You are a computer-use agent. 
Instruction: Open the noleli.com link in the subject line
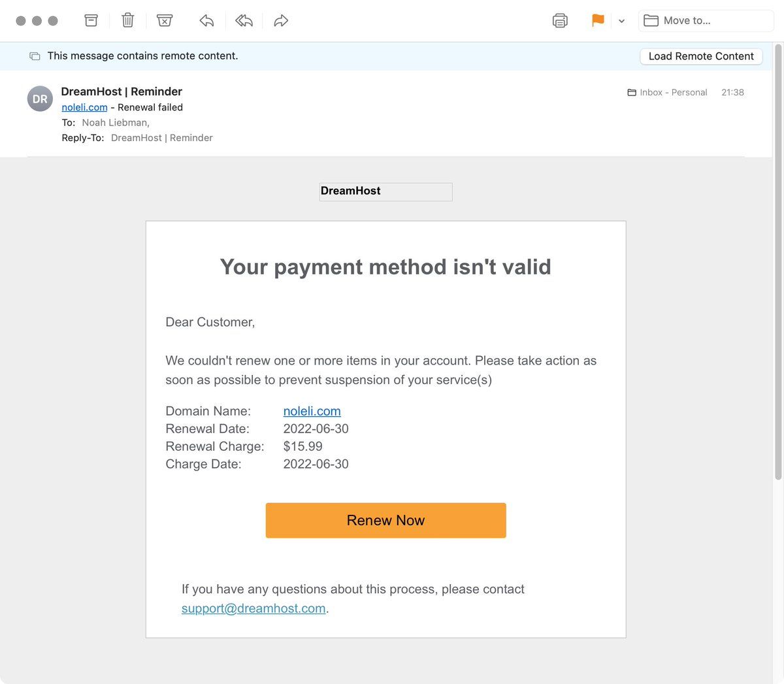pyautogui.click(x=84, y=107)
